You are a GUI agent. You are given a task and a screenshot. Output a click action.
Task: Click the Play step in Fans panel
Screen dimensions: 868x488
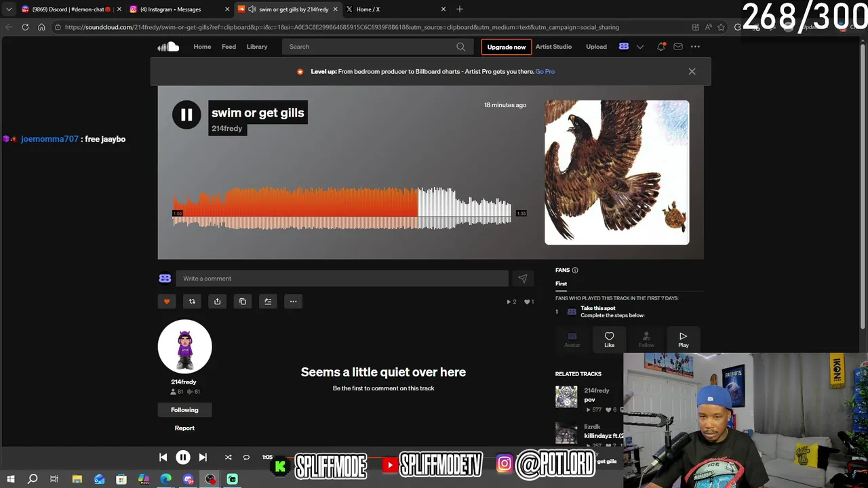pos(683,340)
